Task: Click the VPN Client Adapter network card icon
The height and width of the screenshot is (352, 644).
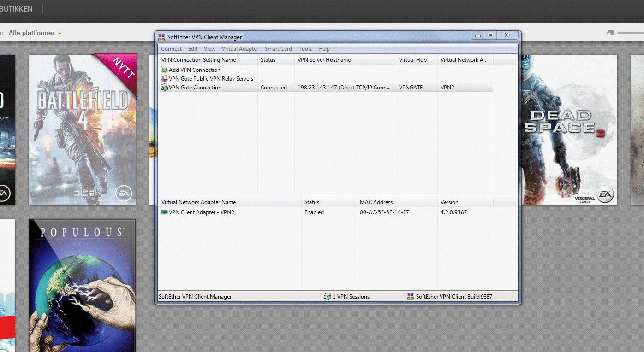Action: [x=164, y=212]
